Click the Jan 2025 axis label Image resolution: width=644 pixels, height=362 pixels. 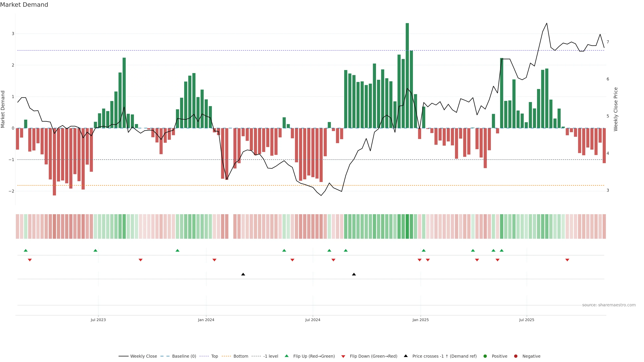click(420, 320)
